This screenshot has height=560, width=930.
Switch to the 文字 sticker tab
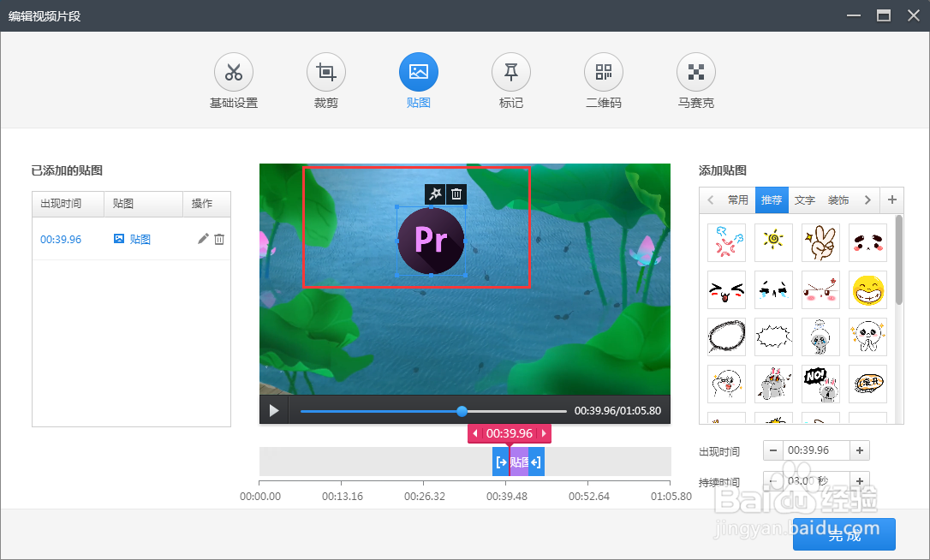tap(805, 200)
